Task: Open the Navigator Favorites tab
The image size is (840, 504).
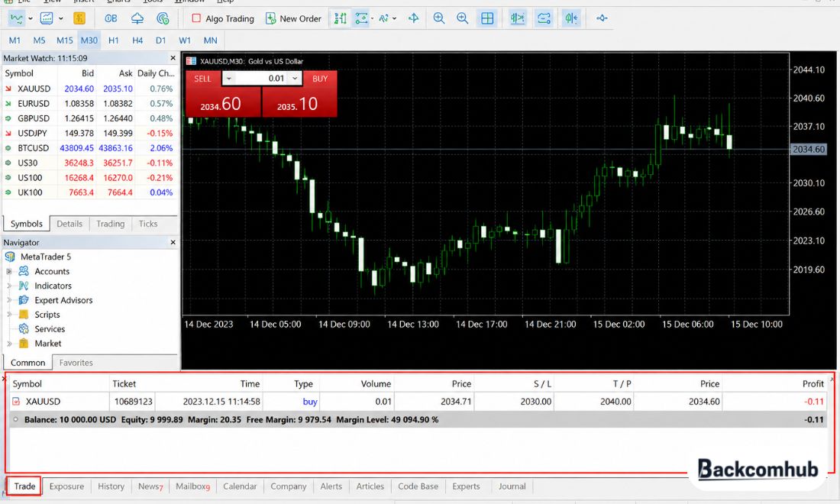Action: 76,363
